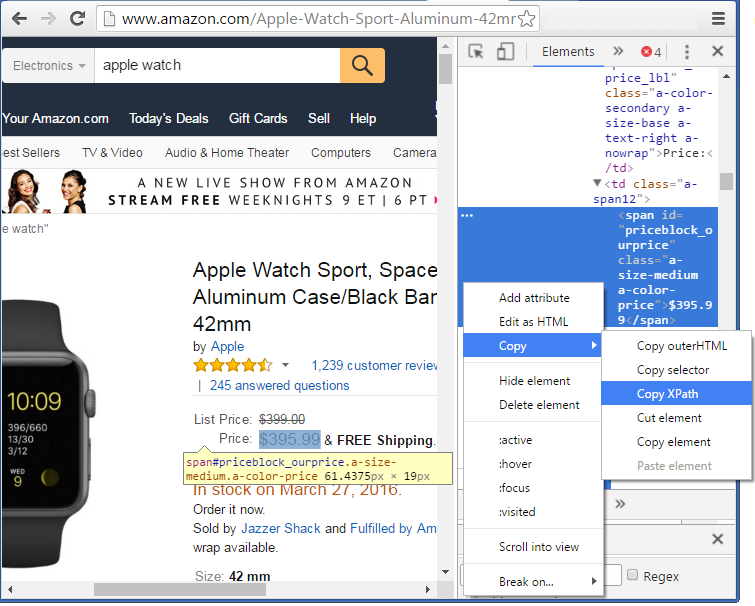The height and width of the screenshot is (606, 755).
Task: Click the DevTools scroll up arrow
Action: [726, 76]
